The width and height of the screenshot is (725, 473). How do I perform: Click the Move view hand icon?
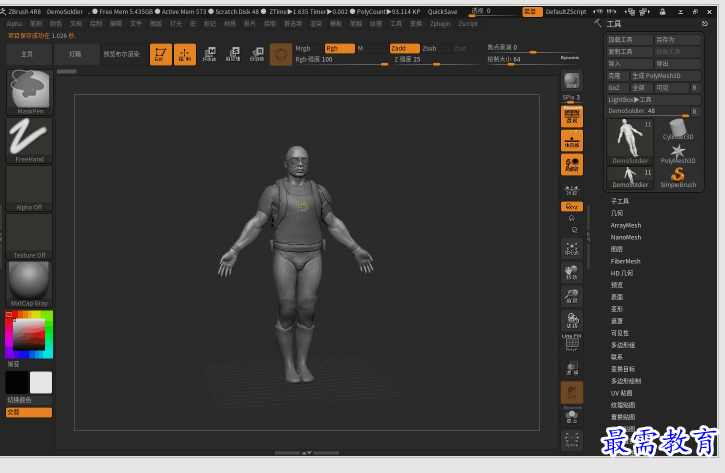point(572,272)
